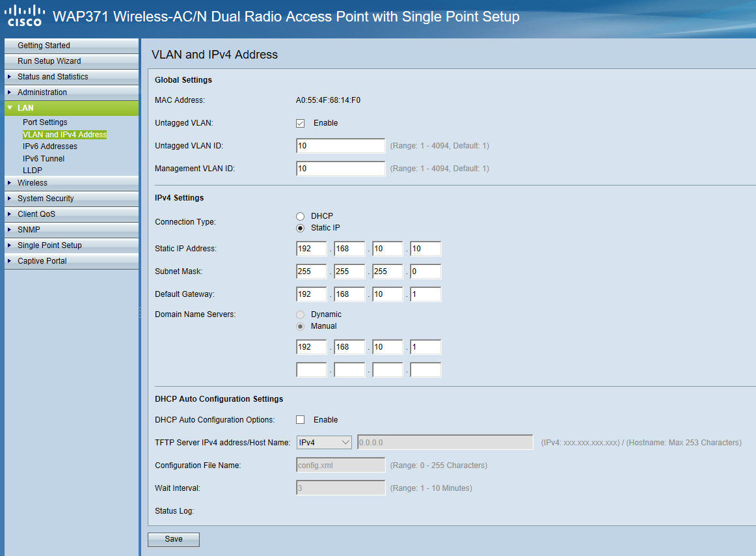756x556 pixels.
Task: Choose Manual Domain Name Servers option
Action: (301, 326)
